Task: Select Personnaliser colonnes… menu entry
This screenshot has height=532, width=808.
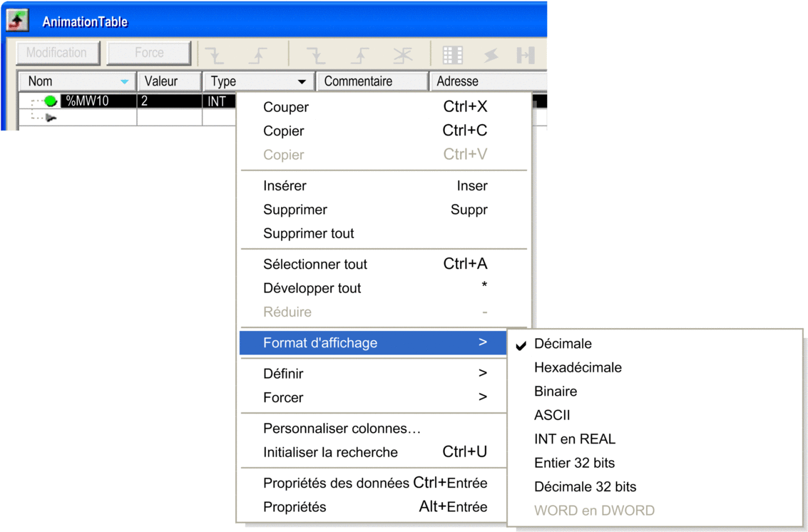Action: tap(342, 429)
